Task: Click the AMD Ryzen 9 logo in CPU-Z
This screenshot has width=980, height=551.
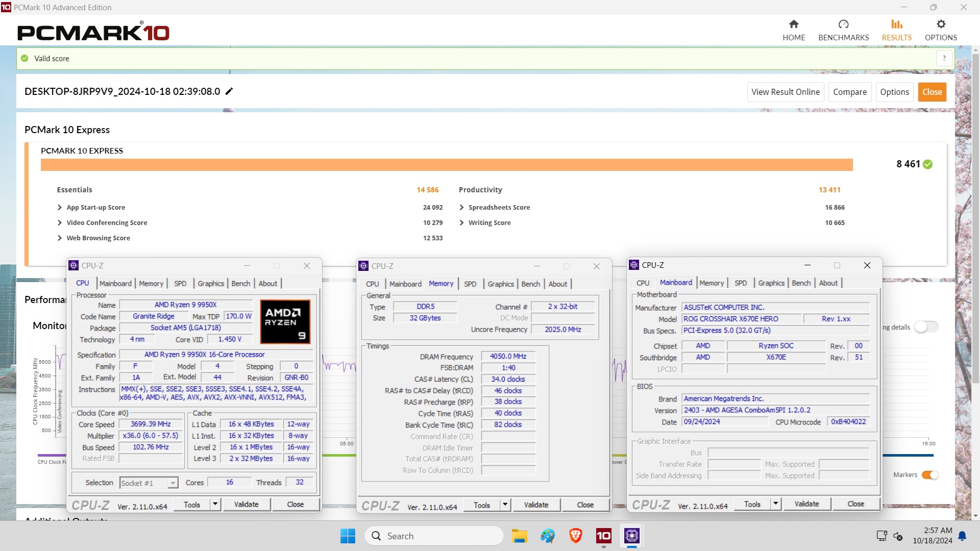Action: click(285, 321)
